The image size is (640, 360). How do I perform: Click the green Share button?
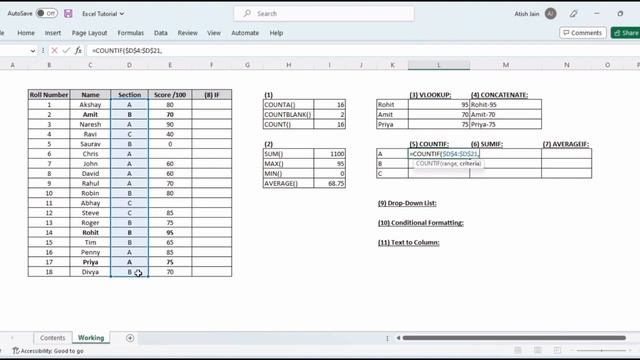(626, 33)
